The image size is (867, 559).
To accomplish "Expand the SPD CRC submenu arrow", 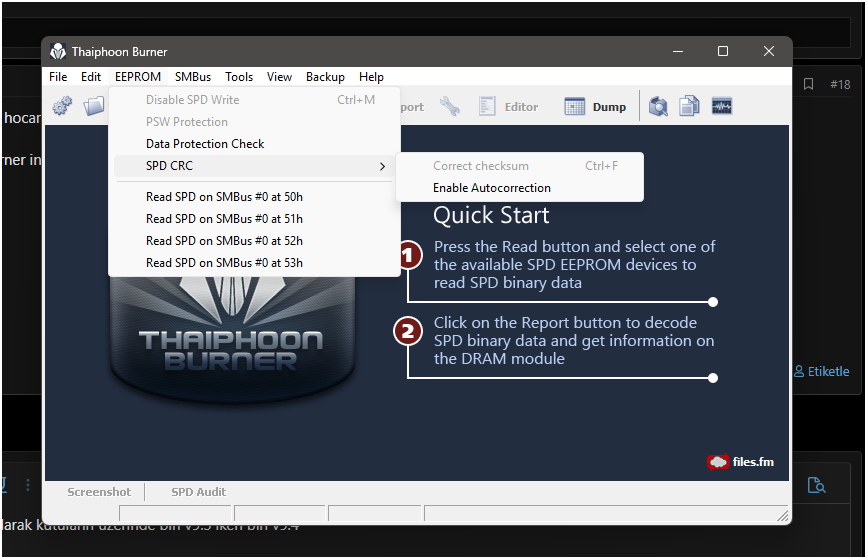I will point(382,166).
